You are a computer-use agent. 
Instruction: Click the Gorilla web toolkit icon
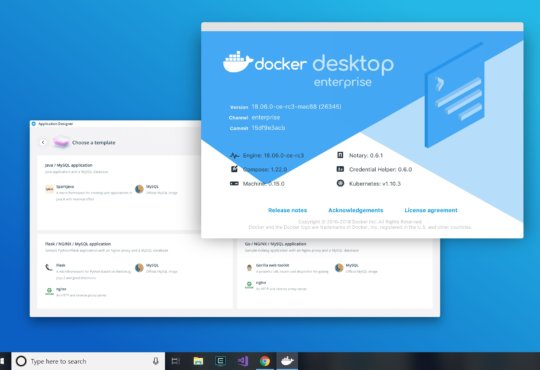[x=249, y=268]
